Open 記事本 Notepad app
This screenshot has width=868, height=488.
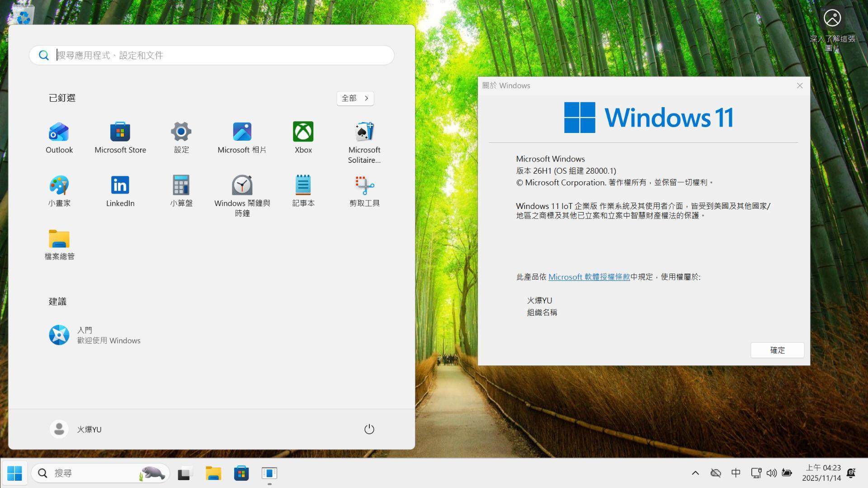click(x=303, y=191)
